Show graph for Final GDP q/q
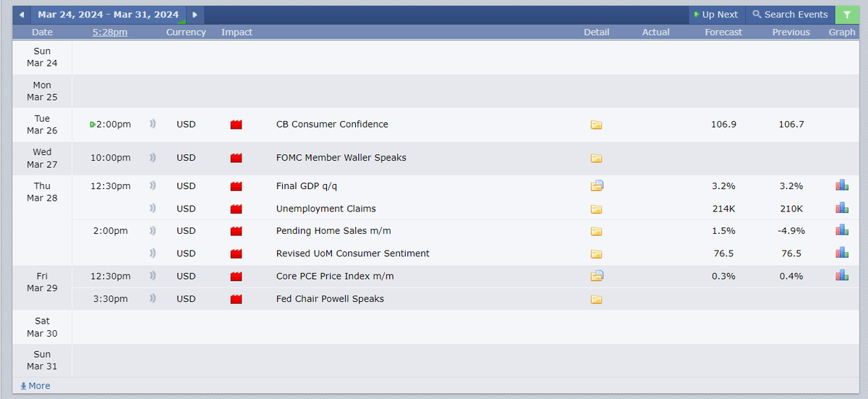The width and height of the screenshot is (868, 399). point(842,185)
